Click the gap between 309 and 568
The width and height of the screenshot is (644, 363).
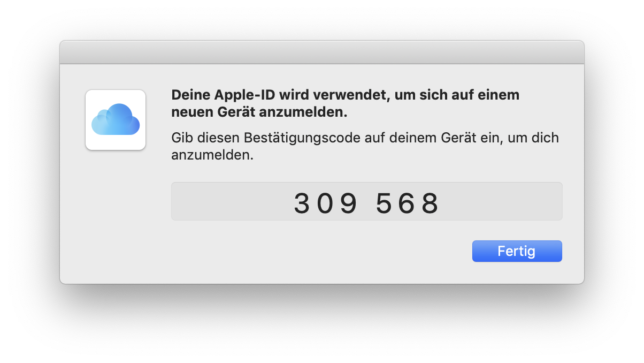tap(366, 203)
